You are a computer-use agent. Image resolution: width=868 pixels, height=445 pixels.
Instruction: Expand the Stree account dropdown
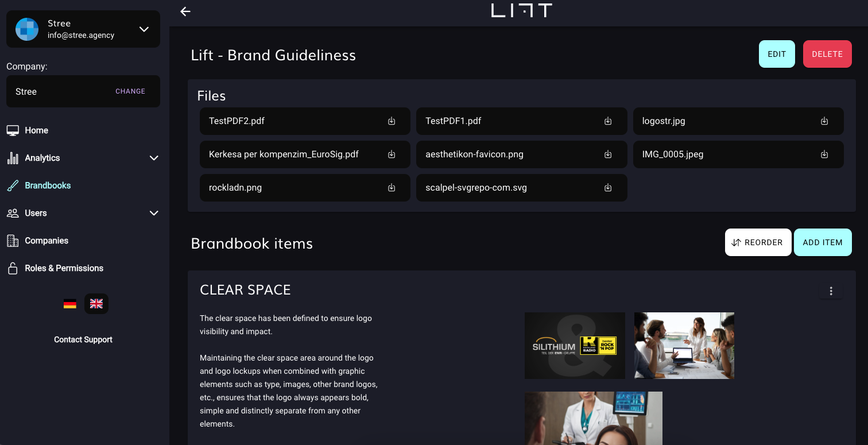(x=144, y=29)
